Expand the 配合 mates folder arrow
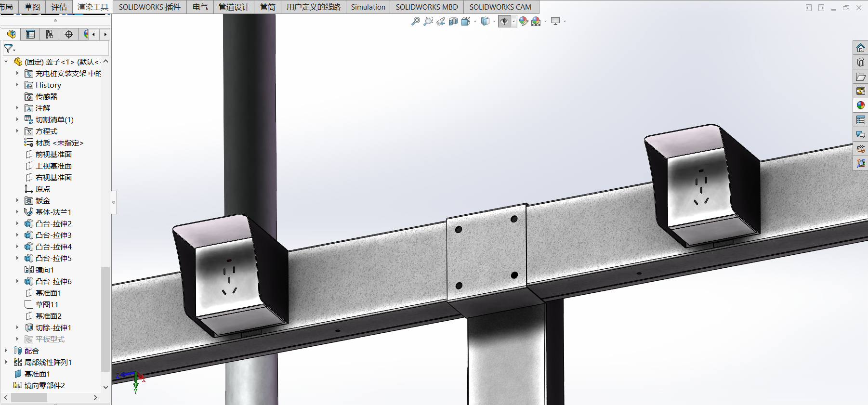The width and height of the screenshot is (868, 405). point(6,351)
